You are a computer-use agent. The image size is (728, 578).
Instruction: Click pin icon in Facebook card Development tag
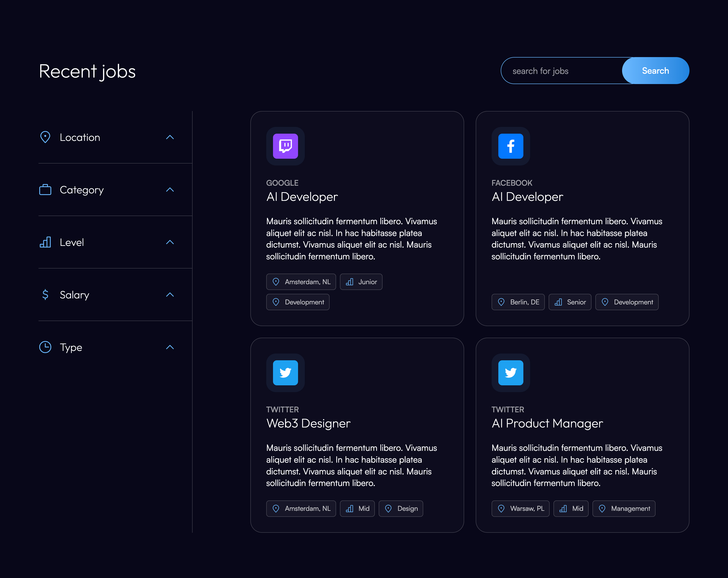click(x=605, y=302)
